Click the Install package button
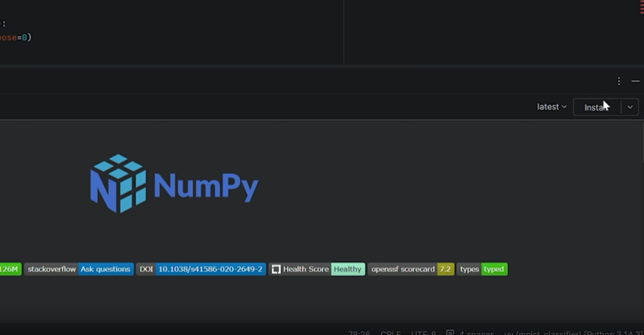Screen dimensions: 644x335 597,107
